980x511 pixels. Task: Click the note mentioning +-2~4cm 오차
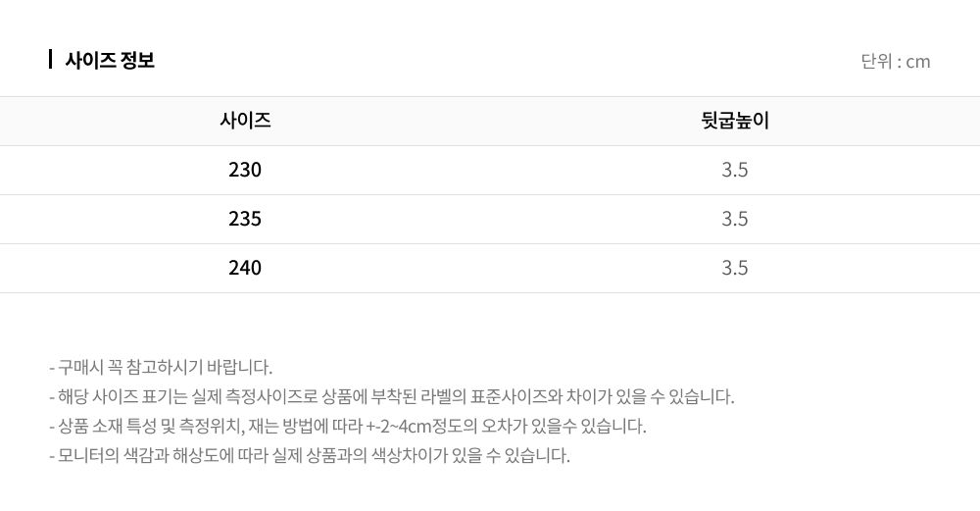click(x=348, y=426)
